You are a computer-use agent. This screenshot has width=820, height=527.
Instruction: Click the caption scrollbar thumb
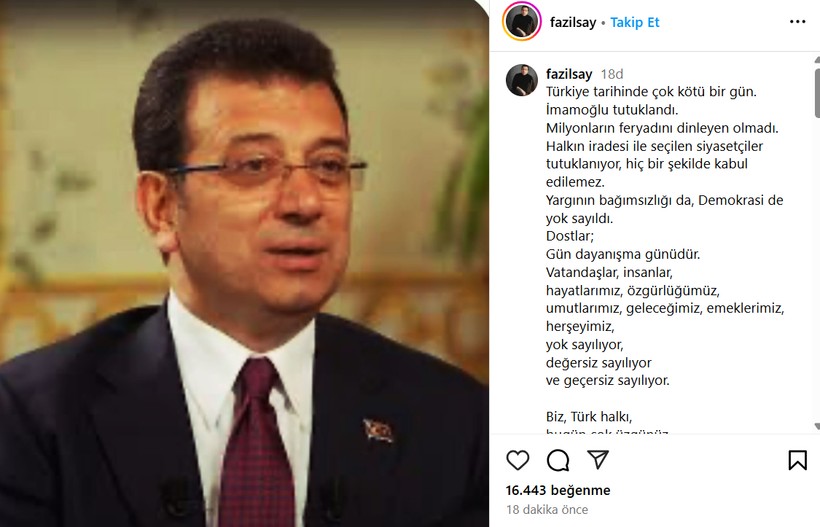pyautogui.click(x=817, y=93)
